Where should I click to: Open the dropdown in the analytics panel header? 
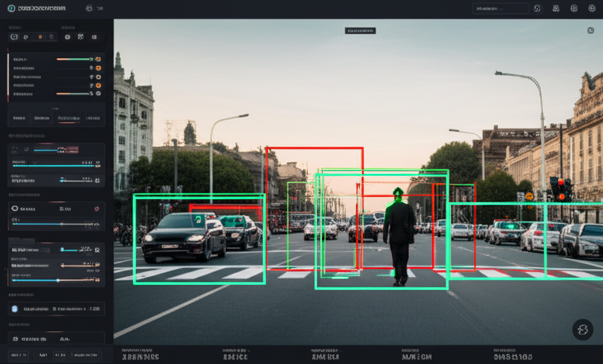point(96,208)
